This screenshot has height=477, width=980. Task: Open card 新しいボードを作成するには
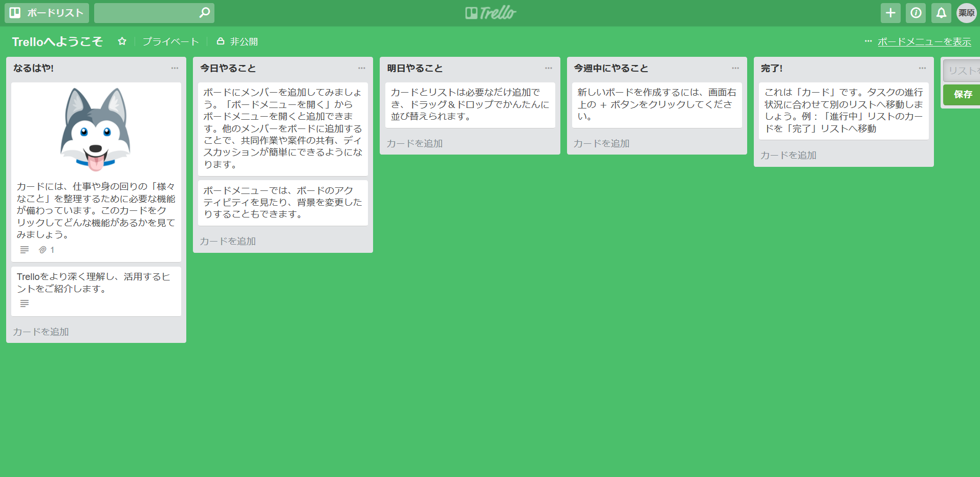pyautogui.click(x=657, y=105)
